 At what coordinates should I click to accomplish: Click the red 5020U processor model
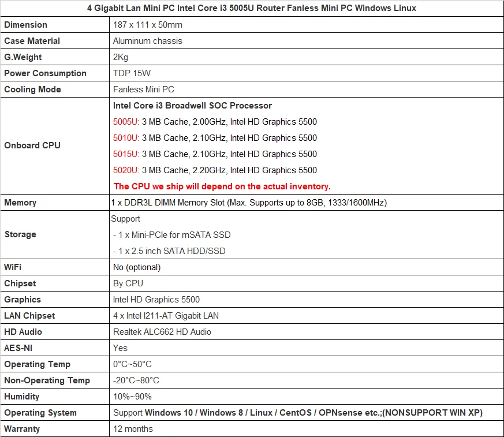coord(126,170)
